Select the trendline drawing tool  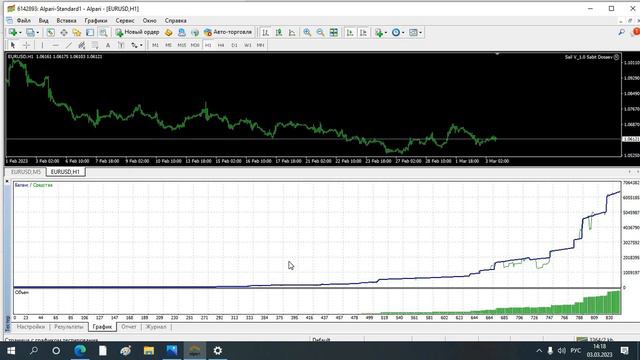pos(69,45)
